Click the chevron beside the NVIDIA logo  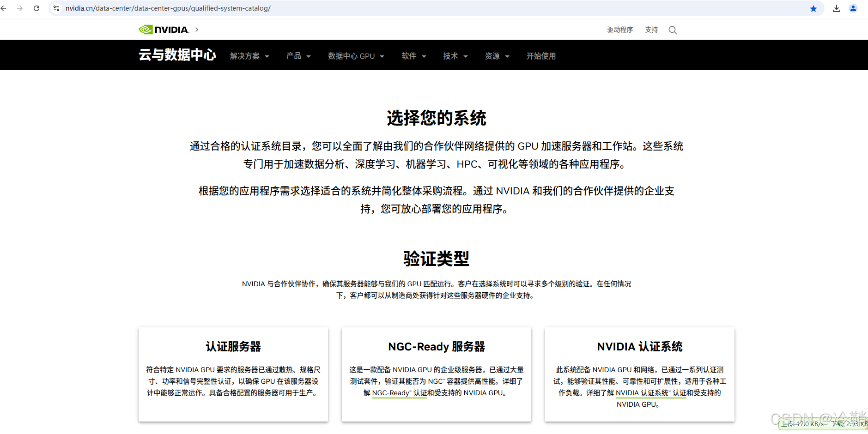coord(197,30)
